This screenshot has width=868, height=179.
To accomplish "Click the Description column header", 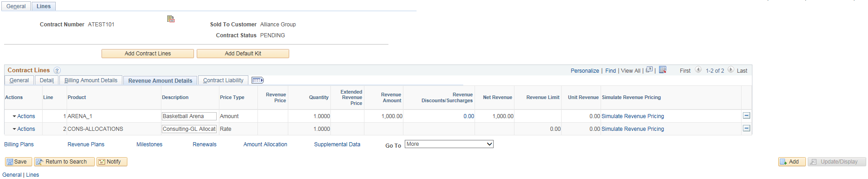I will pos(175,97).
